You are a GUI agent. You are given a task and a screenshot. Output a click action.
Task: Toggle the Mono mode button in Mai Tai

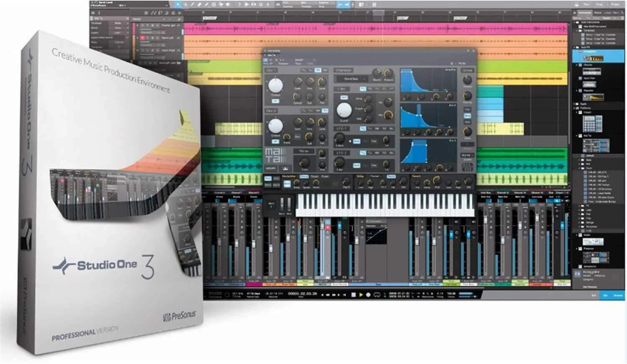(467, 116)
